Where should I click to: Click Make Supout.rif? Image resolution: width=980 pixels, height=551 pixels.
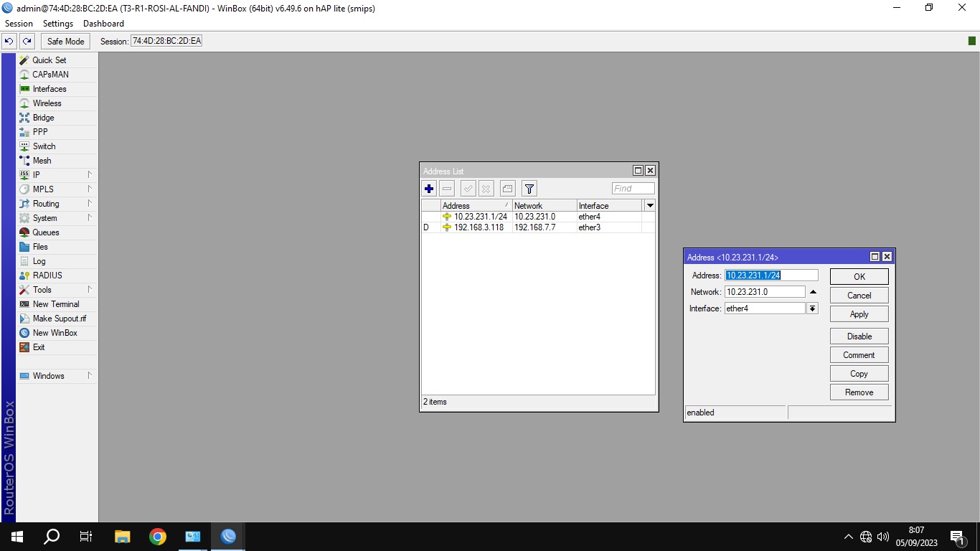click(57, 319)
